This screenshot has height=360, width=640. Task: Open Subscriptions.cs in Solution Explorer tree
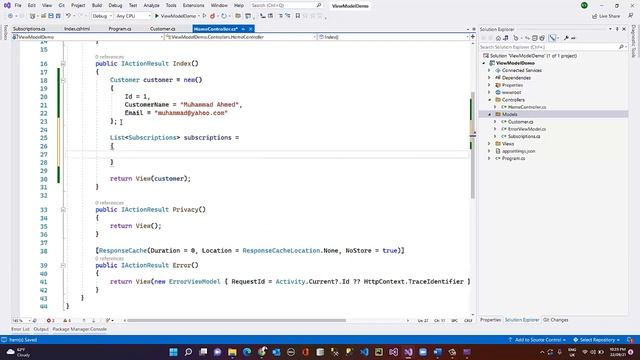tap(524, 137)
